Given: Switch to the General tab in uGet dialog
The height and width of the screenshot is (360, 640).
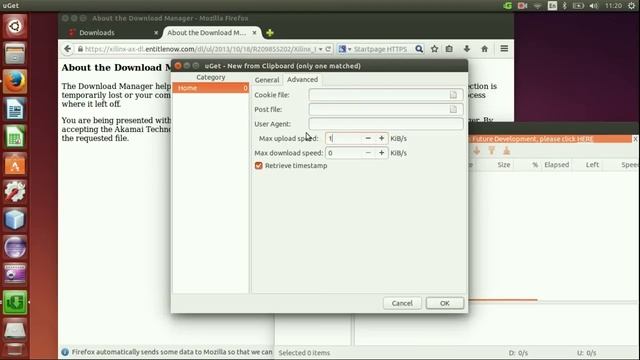Looking at the screenshot, I should coord(267,80).
